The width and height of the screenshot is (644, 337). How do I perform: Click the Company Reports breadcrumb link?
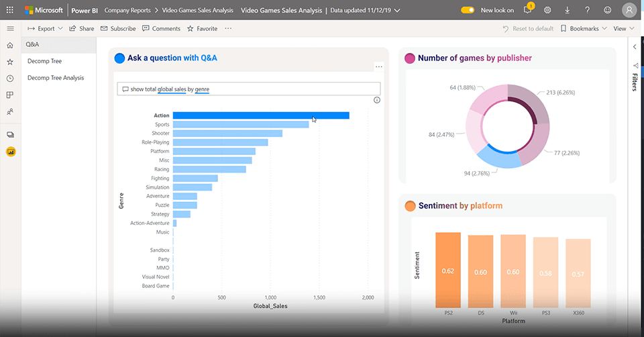[127, 11]
